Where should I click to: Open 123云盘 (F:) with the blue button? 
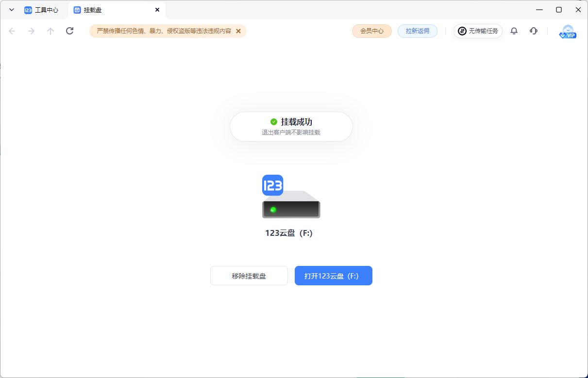pos(333,275)
